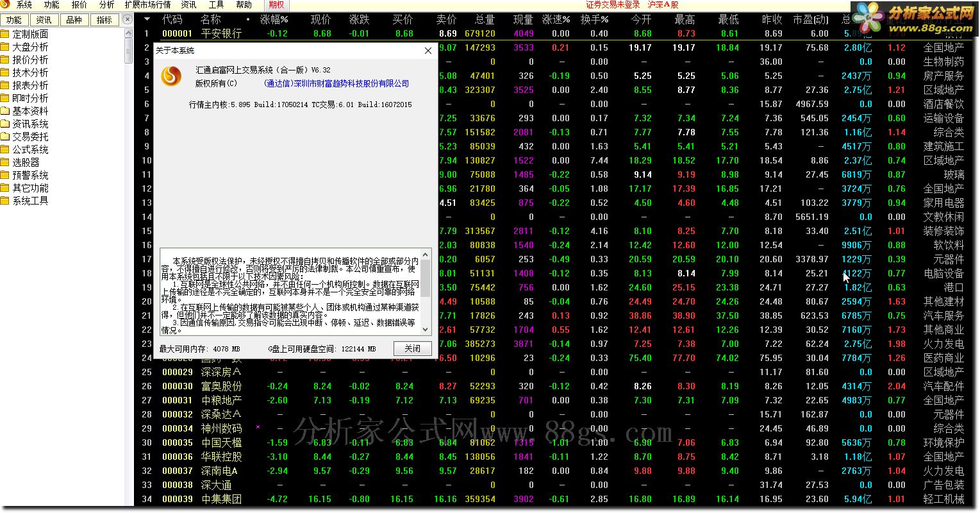This screenshot has width=980, height=513.
Task: Open the 分析 menu
Action: [106, 4]
